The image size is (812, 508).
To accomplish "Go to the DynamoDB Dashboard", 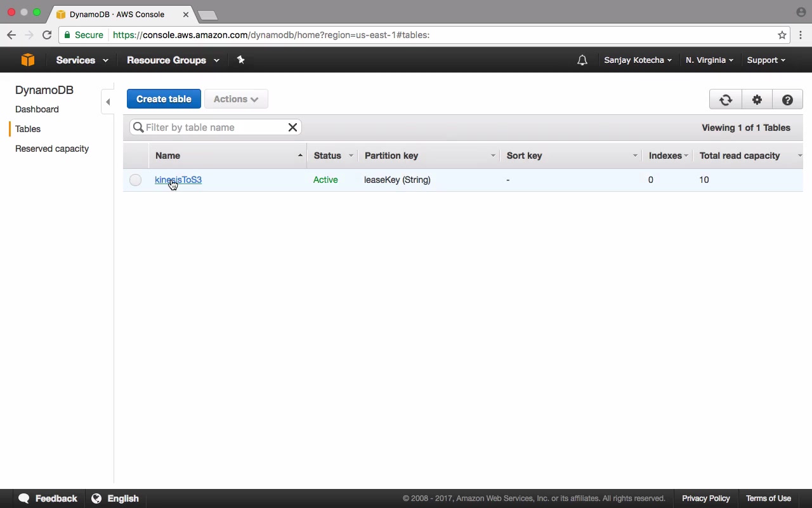I will 37,109.
